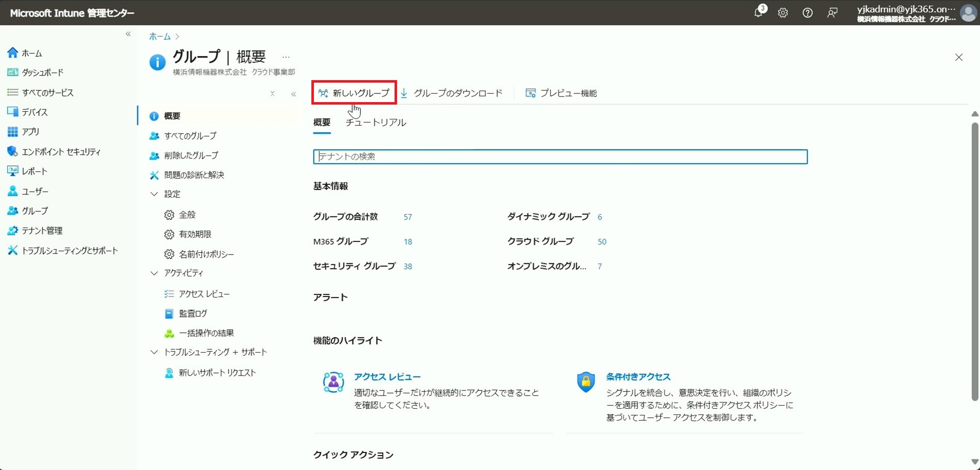The width and height of the screenshot is (980, 470).
Task: Collapse the 設定 section
Action: [x=154, y=194]
